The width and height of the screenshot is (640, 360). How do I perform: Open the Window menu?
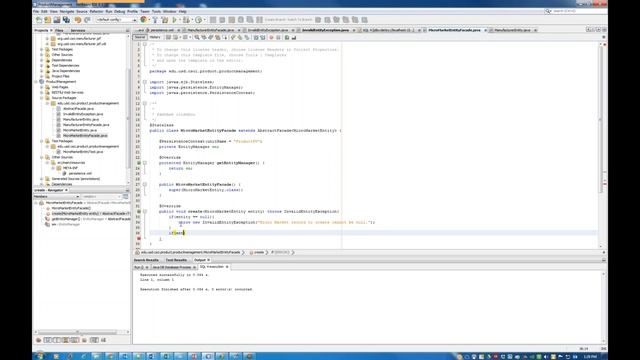(x=169, y=11)
